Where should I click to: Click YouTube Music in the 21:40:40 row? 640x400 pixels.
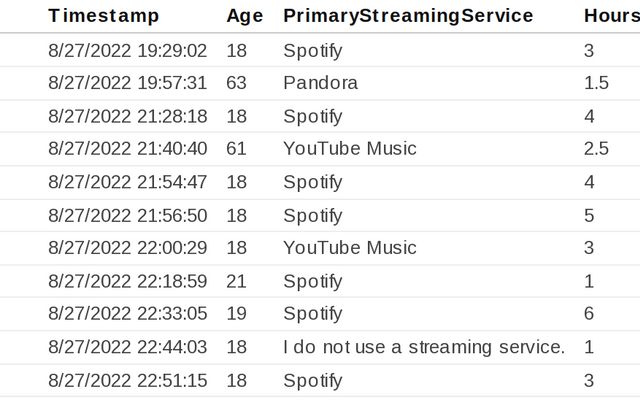(x=349, y=149)
